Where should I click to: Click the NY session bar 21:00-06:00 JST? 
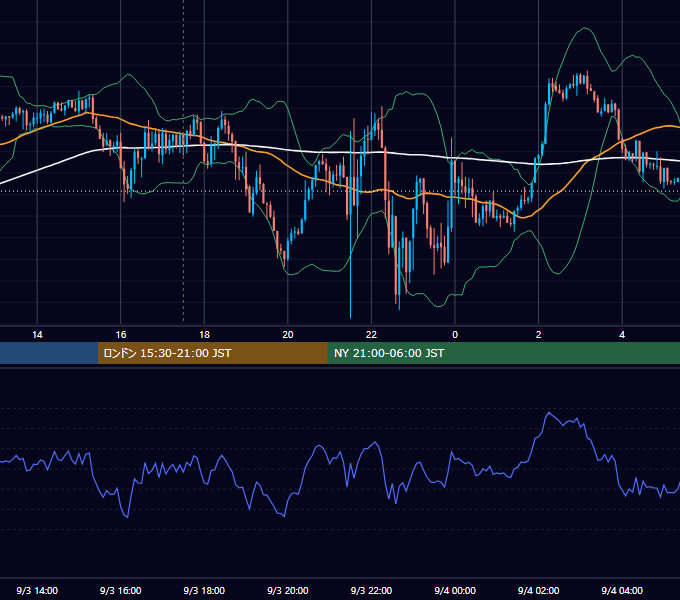(503, 353)
